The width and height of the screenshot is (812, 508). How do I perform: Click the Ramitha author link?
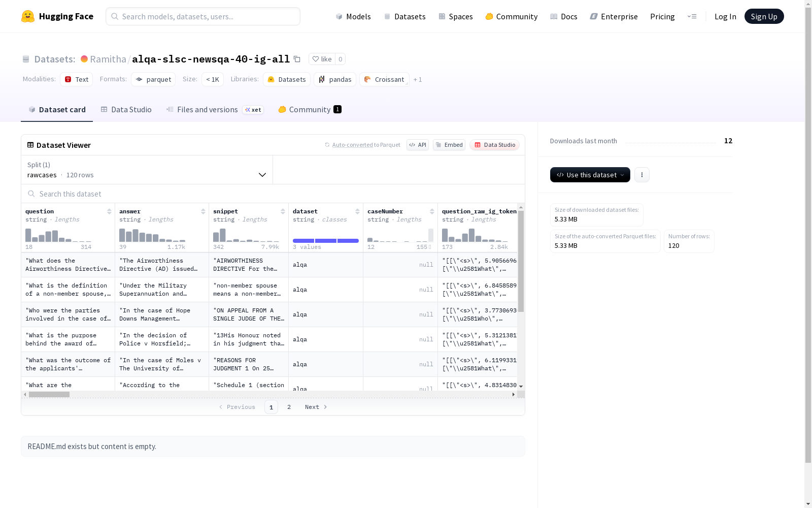coord(108,59)
